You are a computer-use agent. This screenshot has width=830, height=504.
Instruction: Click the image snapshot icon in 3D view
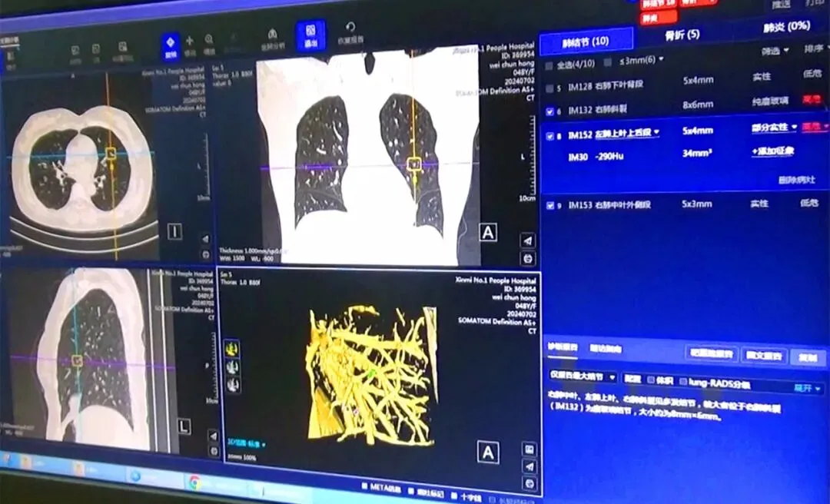pyautogui.click(x=530, y=449)
